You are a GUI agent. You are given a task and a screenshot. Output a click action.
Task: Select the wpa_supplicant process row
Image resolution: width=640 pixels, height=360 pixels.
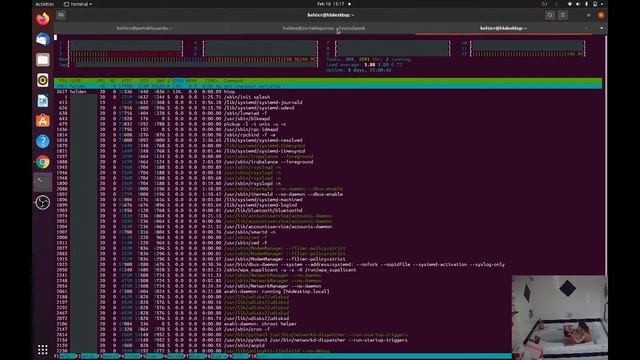(328, 269)
